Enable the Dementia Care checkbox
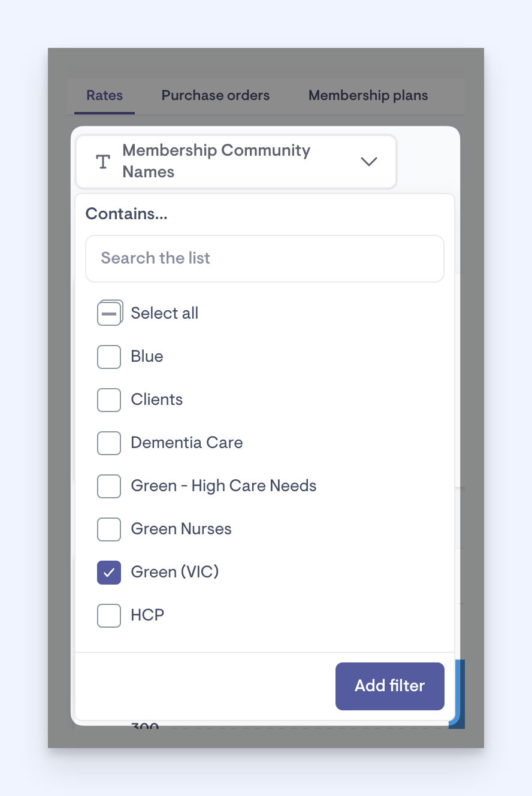 point(109,443)
